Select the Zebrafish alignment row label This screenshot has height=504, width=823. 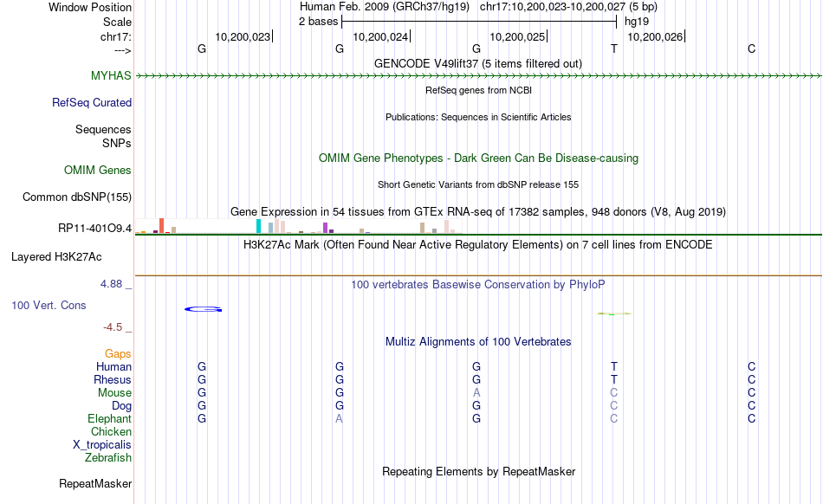point(108,457)
